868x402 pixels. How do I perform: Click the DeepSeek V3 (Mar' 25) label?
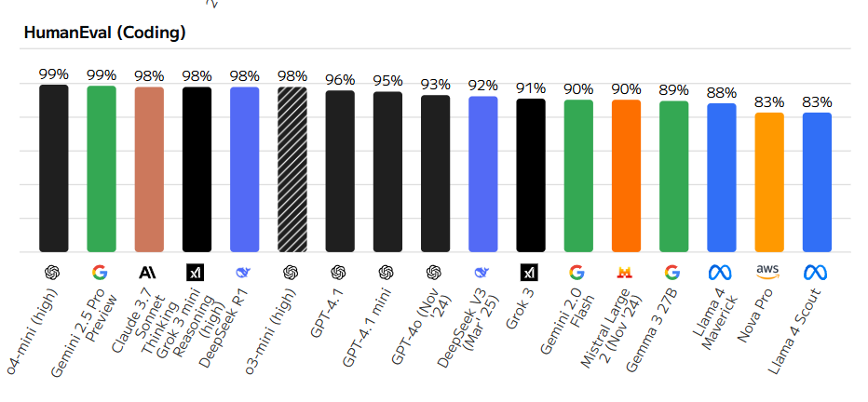tap(468, 328)
